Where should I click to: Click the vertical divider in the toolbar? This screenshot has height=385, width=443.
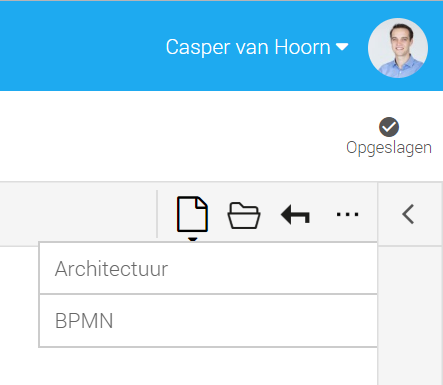157,214
